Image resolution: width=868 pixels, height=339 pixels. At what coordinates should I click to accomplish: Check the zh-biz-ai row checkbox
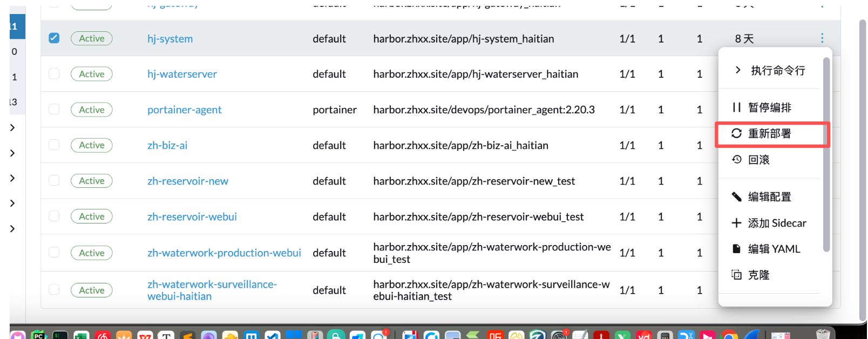(54, 145)
